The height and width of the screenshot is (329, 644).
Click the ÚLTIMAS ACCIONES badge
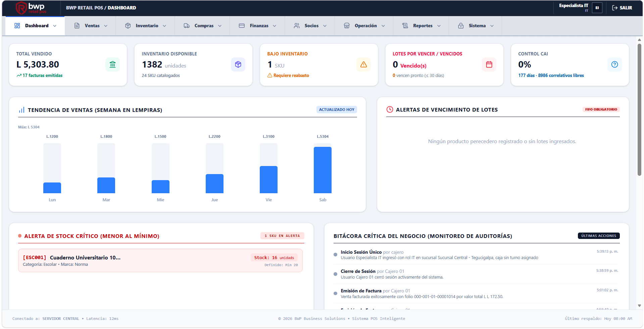(599, 236)
